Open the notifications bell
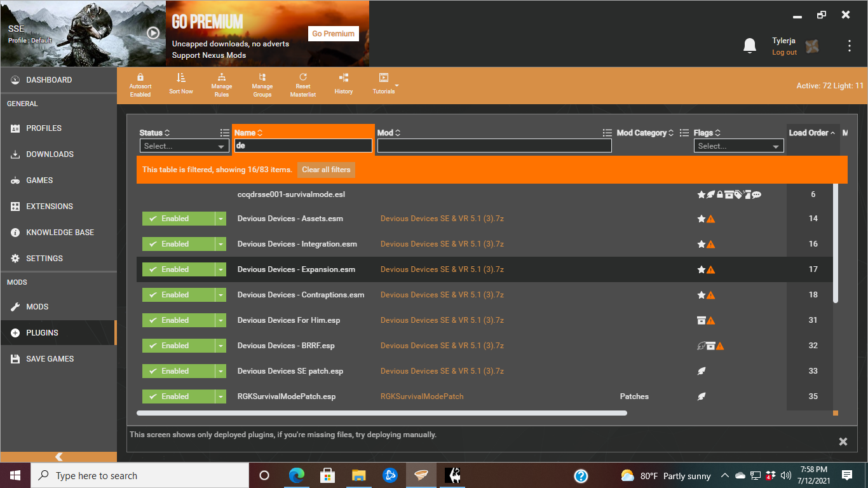This screenshot has width=868, height=488. tap(750, 46)
